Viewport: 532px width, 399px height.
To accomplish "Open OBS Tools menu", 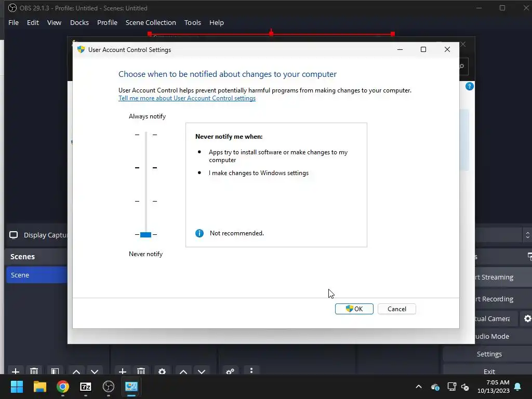I will point(192,22).
